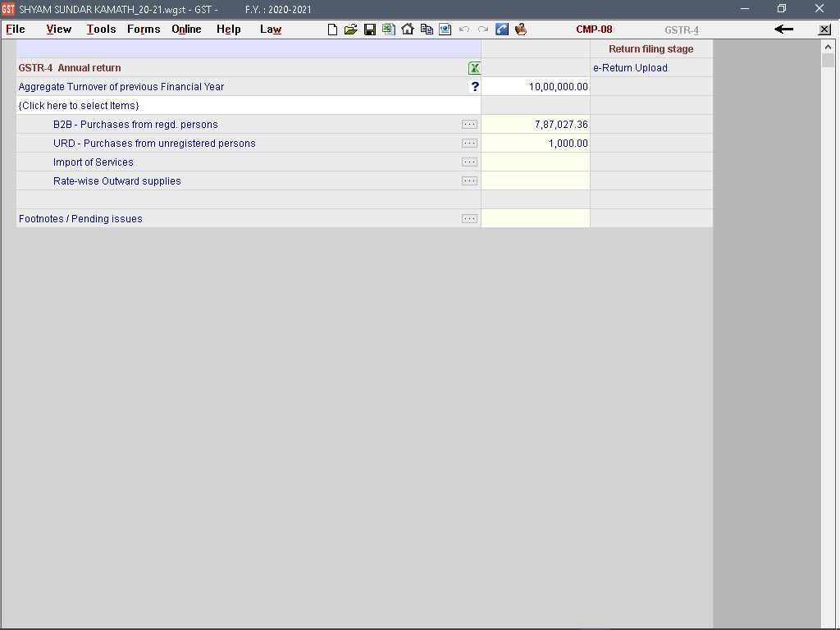Click '{Click here to select Items}' text
The image size is (840, 630).
point(79,106)
